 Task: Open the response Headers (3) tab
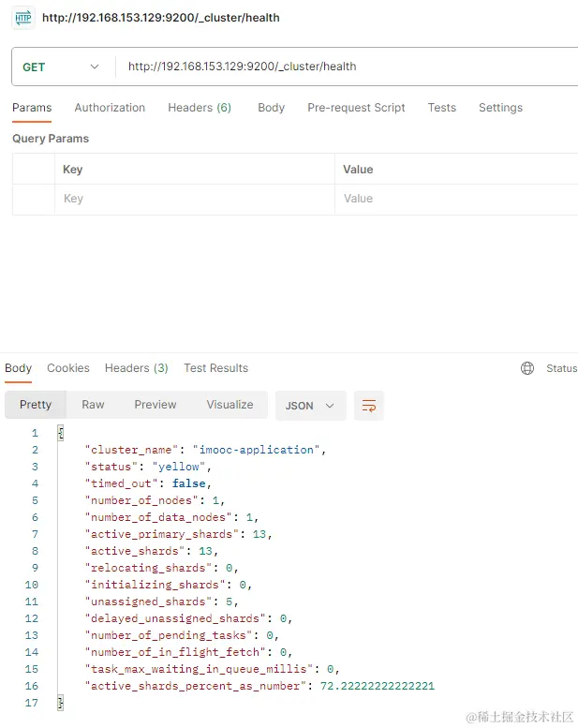coord(136,368)
